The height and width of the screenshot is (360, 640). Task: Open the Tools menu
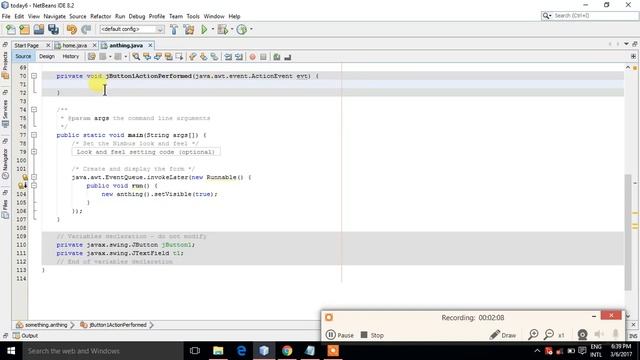(193, 16)
